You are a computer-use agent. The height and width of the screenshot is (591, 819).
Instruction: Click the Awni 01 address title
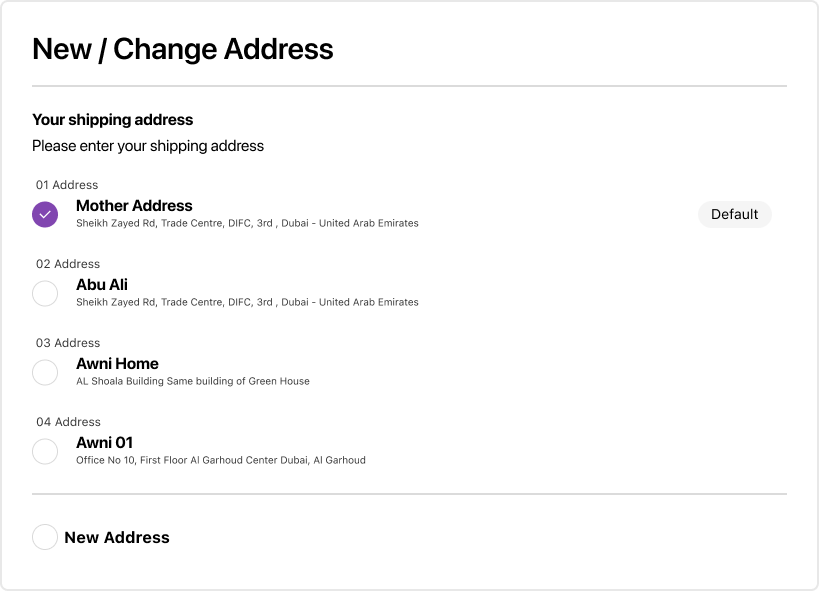104,442
